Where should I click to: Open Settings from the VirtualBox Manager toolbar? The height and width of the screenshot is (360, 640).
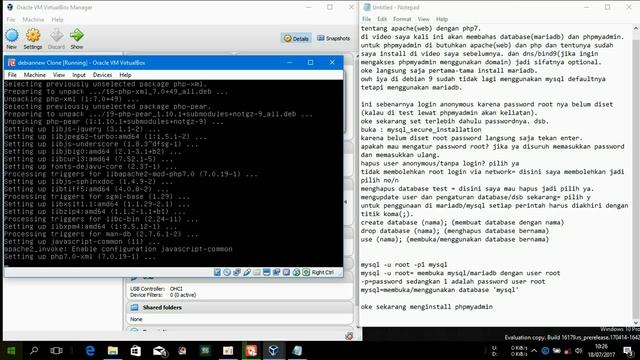[x=33, y=36]
